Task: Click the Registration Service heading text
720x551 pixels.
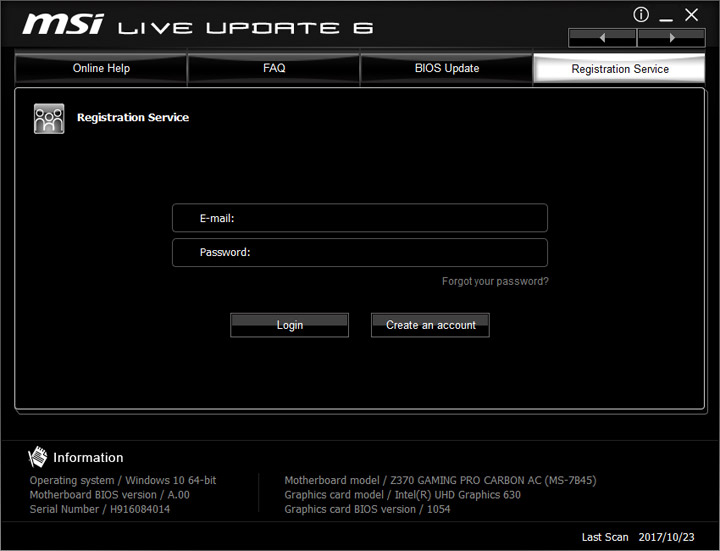Action: pos(133,118)
